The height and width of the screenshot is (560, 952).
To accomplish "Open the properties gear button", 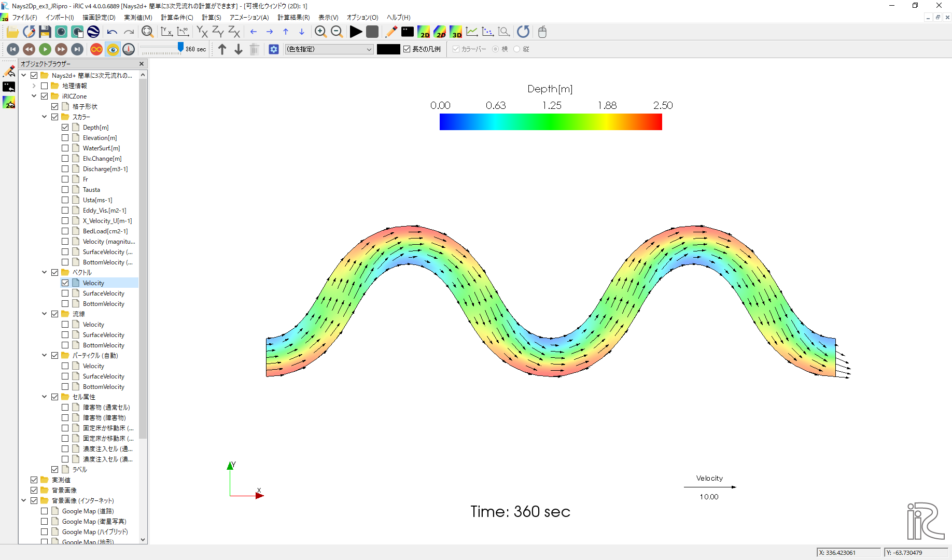I will click(x=274, y=49).
